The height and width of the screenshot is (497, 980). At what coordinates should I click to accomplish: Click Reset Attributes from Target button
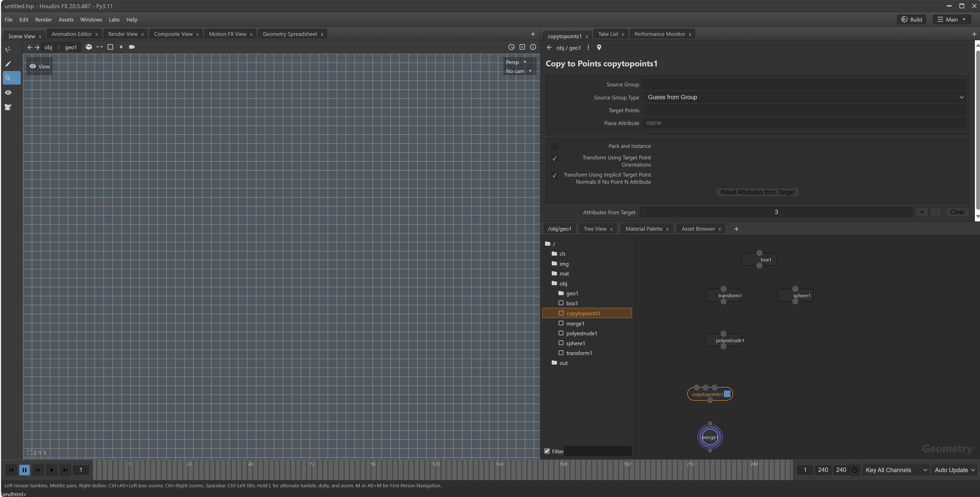click(x=757, y=192)
